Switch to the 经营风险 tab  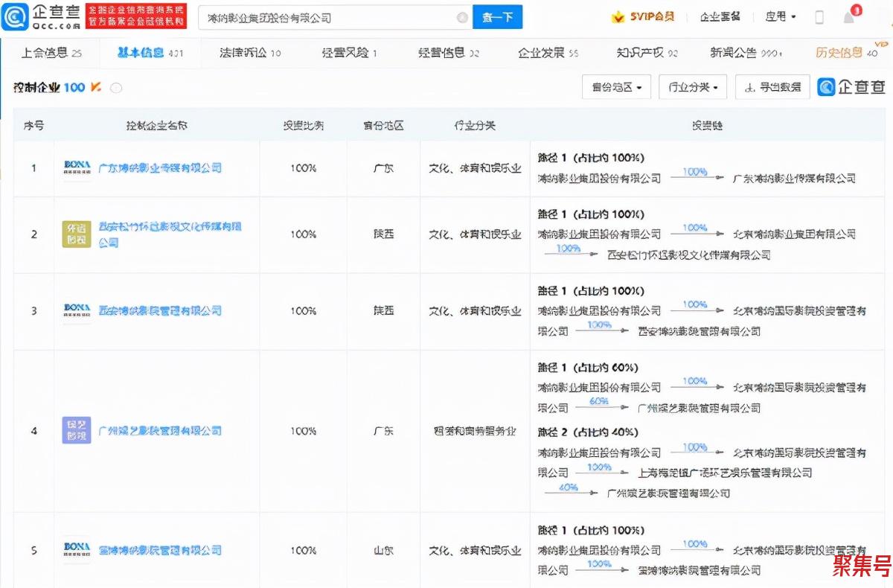(349, 53)
